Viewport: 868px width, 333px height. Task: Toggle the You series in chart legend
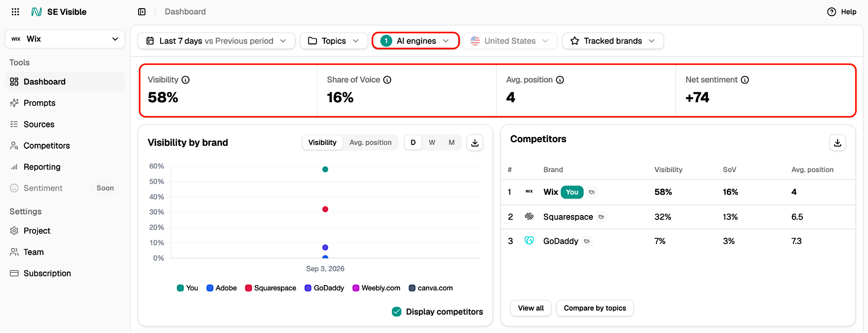tap(188, 288)
